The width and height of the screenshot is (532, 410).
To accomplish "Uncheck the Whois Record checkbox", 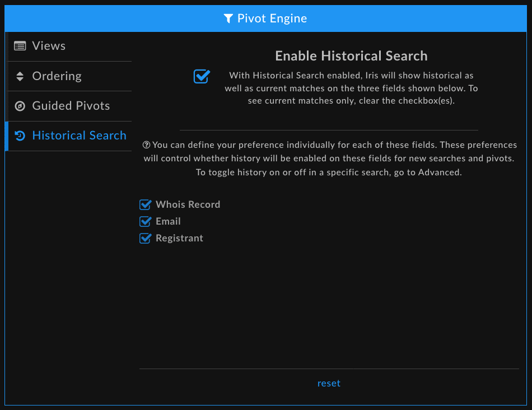I will coord(145,204).
